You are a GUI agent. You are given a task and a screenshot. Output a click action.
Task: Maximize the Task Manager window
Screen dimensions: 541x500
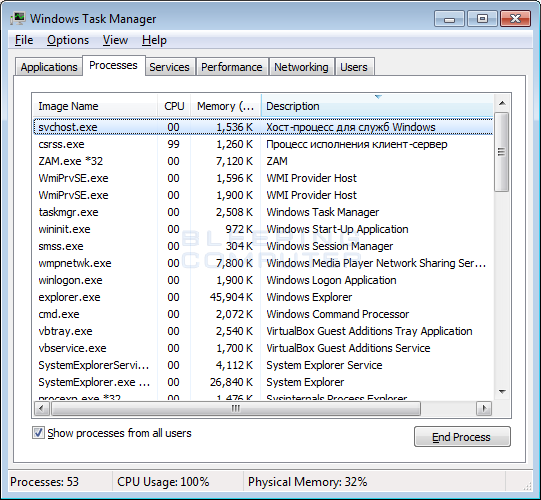[x=482, y=19]
